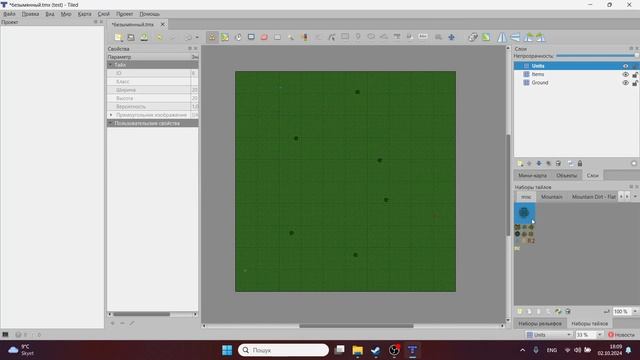Collapse the Тайл property group
The image size is (640, 360).
tap(110, 65)
